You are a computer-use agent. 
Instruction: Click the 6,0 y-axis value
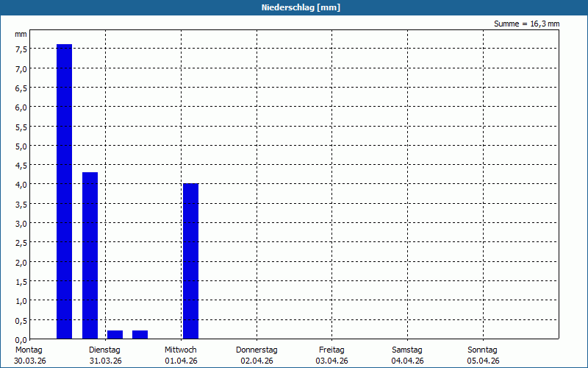pos(21,107)
